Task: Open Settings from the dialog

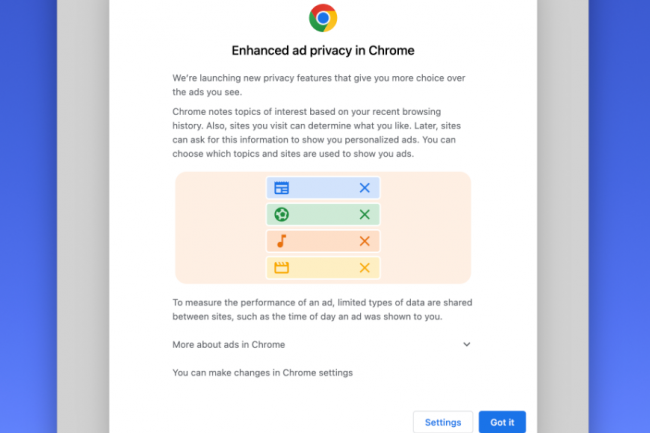Action: tap(442, 422)
